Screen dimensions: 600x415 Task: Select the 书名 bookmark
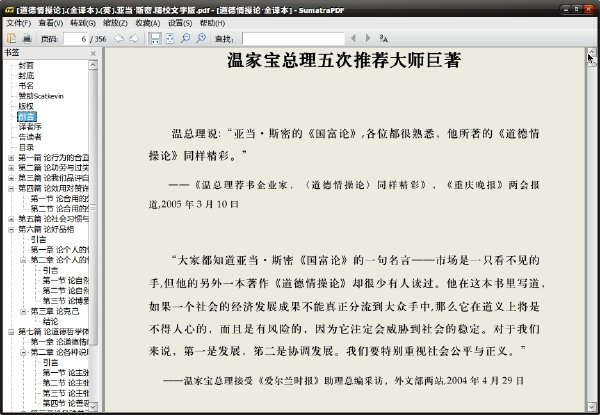[26, 86]
